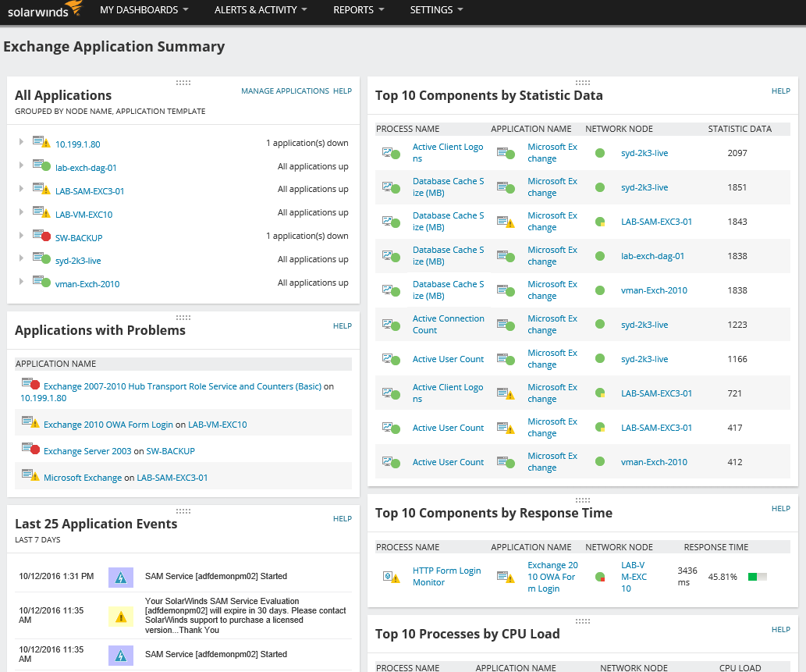Screen dimensions: 806x672
Task: Expand the SW-BACKUP node
Action: tap(21, 235)
